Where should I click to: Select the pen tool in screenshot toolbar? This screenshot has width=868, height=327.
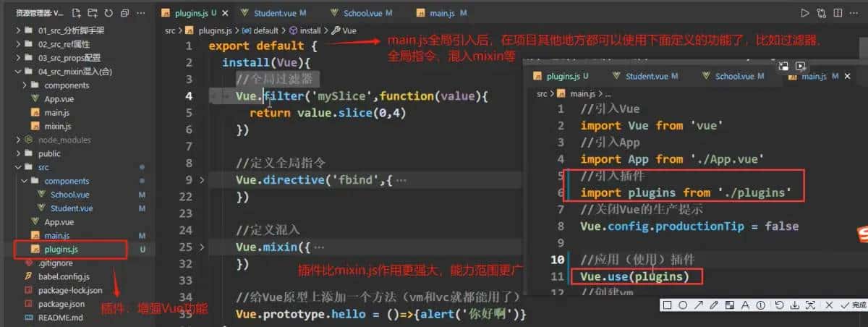(713, 305)
